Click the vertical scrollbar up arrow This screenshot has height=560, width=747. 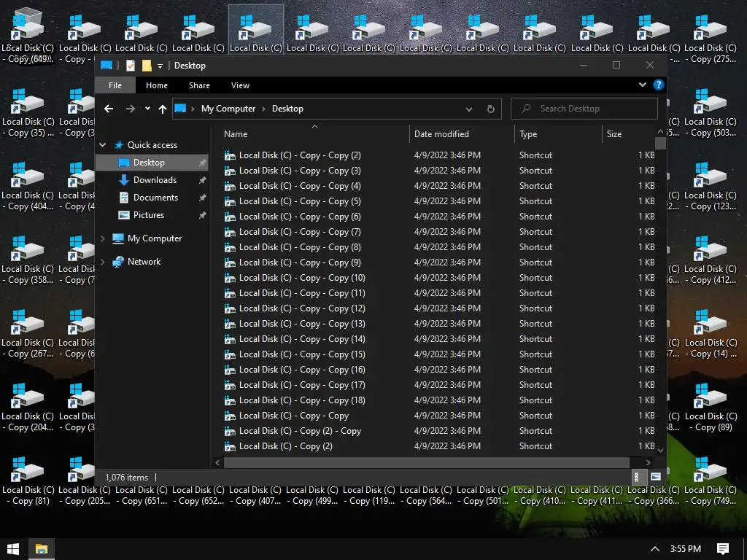tap(660, 131)
